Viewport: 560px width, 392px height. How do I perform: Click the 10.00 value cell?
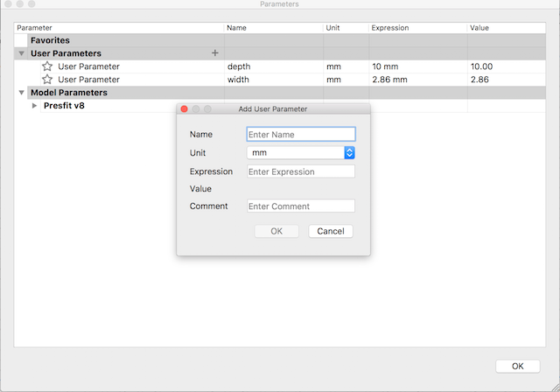tap(507, 66)
